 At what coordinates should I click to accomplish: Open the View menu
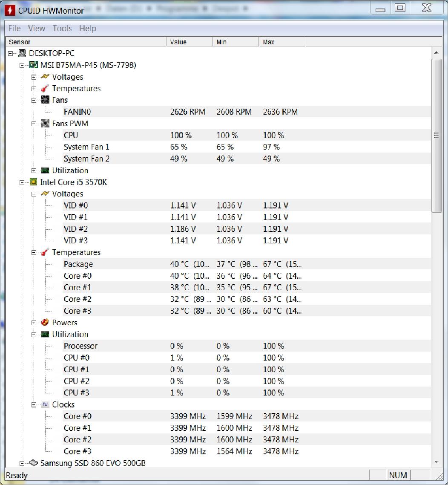[x=37, y=28]
